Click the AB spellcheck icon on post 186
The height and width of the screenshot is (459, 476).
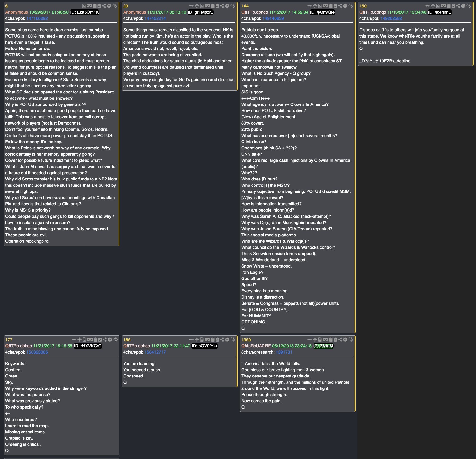233,339
